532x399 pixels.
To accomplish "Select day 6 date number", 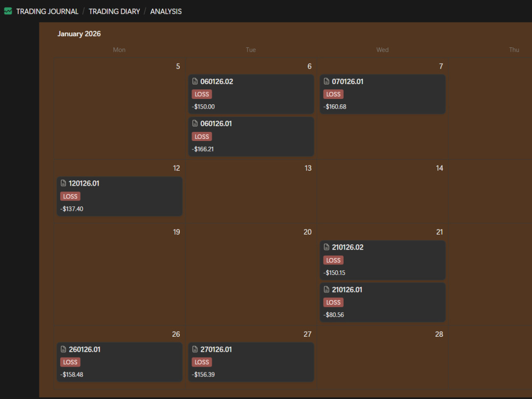I will 310,66.
